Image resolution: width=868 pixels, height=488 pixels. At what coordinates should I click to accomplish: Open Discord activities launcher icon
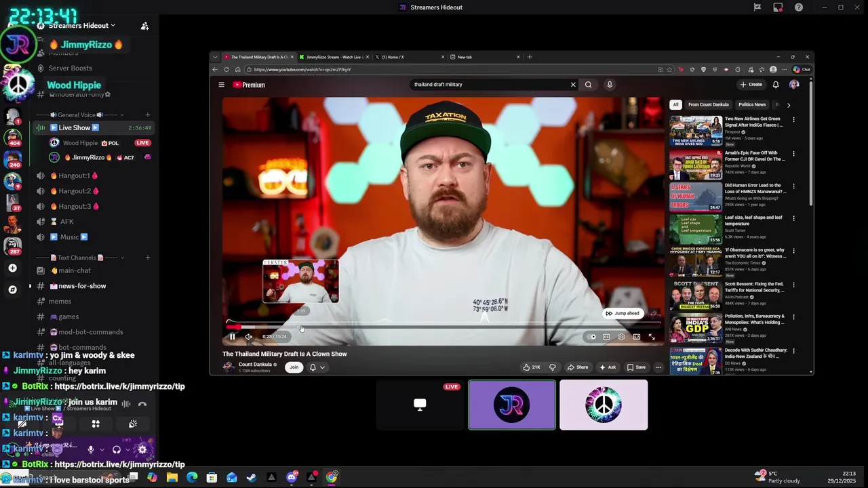(96, 424)
